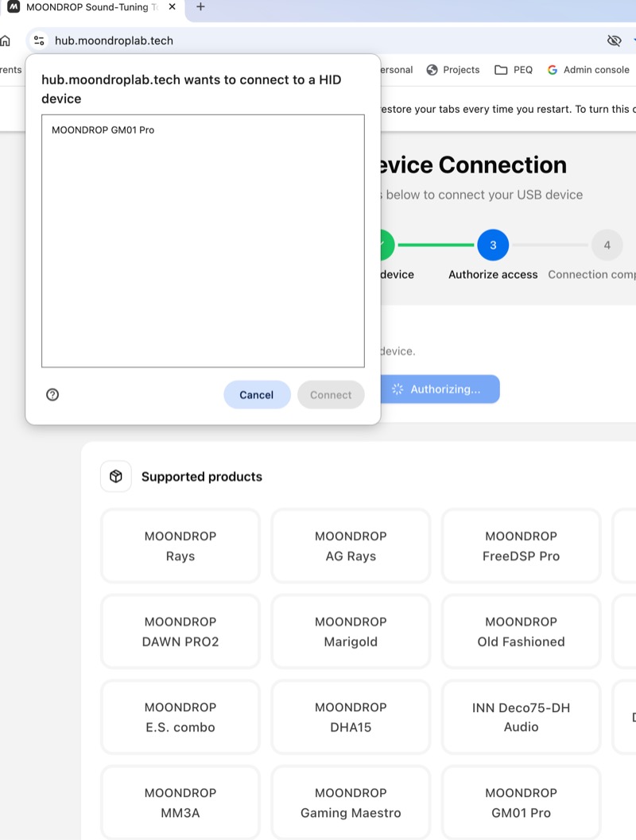Click the spinner icon on the Authorizing button
The image size is (636, 840).
click(397, 389)
